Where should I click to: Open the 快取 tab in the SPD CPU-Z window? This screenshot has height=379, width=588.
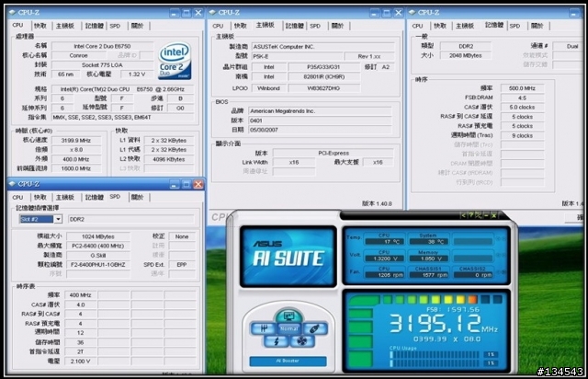tap(40, 197)
